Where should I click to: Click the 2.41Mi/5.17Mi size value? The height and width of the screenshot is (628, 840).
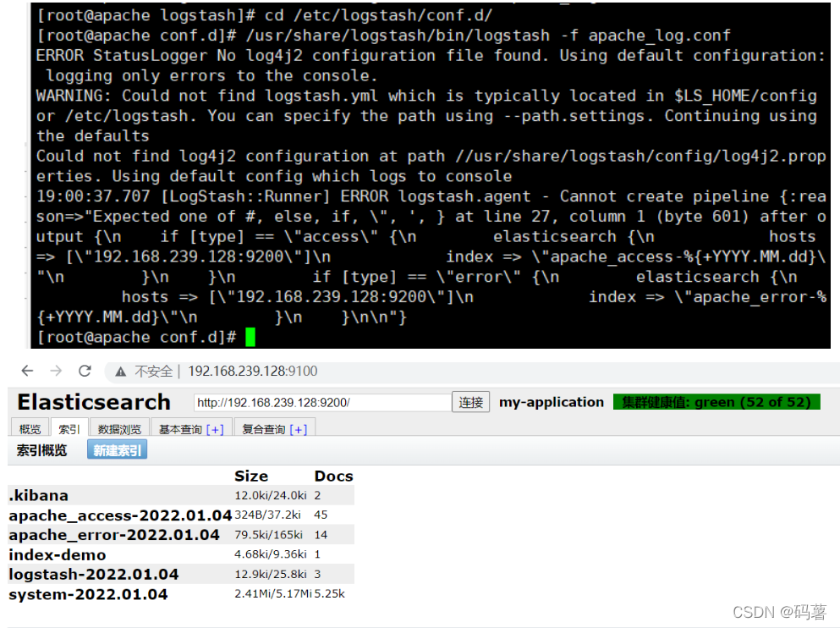[273, 593]
